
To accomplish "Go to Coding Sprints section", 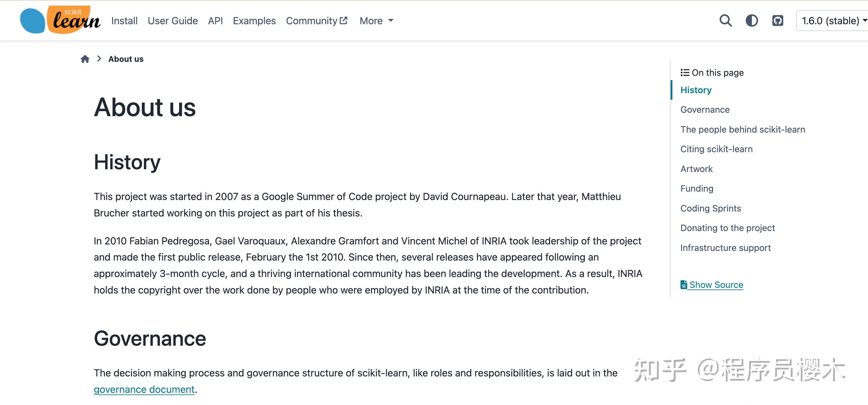I will point(711,208).
